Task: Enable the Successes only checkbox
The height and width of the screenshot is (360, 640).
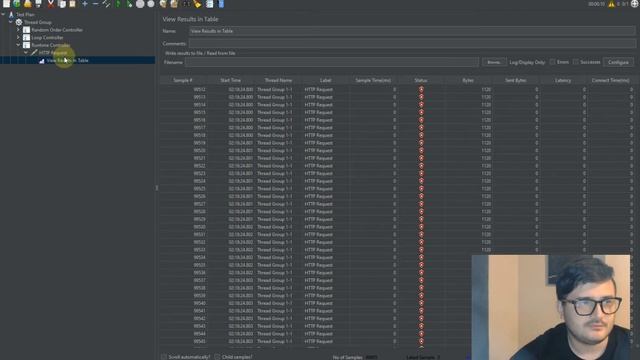Action: pos(576,62)
